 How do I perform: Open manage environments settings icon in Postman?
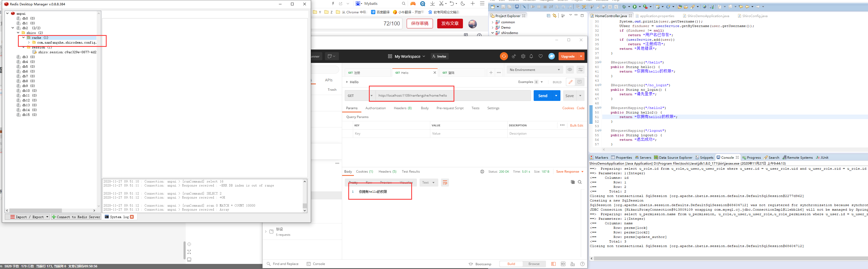click(x=580, y=70)
